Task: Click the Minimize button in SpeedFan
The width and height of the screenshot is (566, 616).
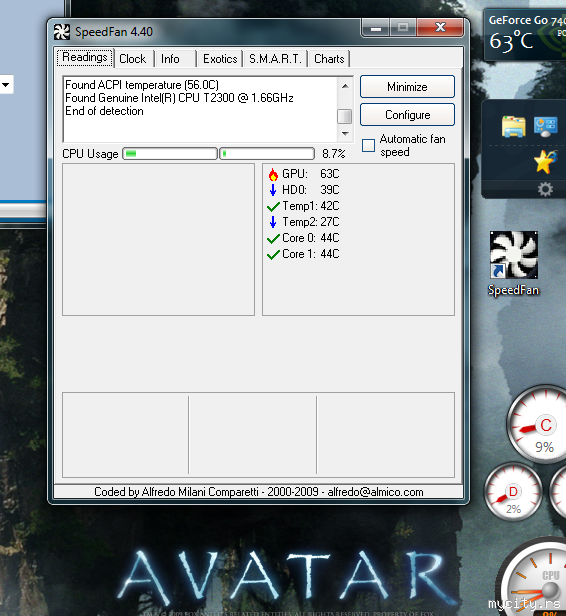Action: (407, 87)
